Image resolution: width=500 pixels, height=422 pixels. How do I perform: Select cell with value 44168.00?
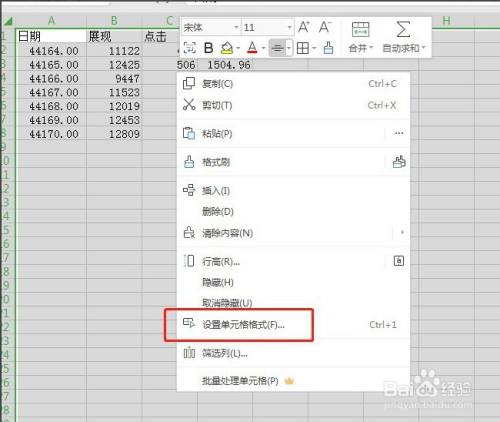click(51, 106)
